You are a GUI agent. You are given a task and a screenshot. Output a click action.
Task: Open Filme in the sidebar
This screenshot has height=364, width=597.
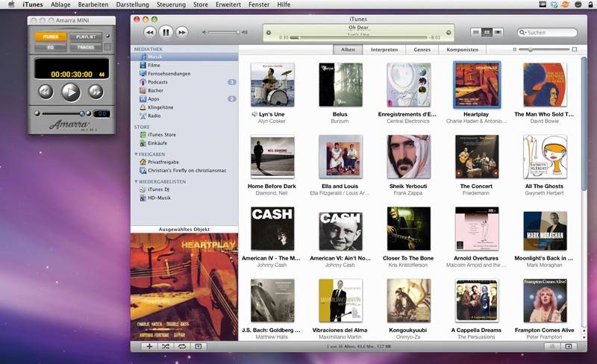[x=184, y=65]
